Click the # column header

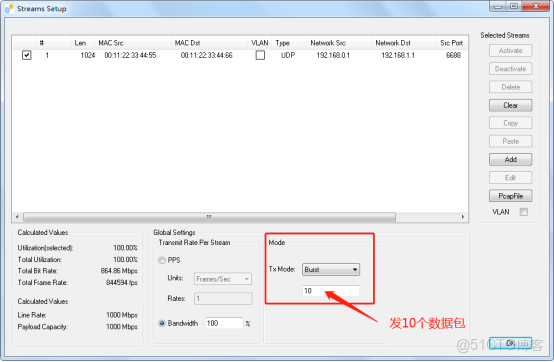pyautogui.click(x=53, y=43)
